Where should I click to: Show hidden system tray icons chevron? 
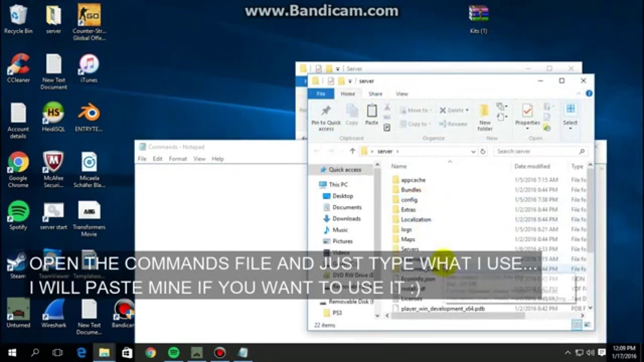(x=568, y=353)
